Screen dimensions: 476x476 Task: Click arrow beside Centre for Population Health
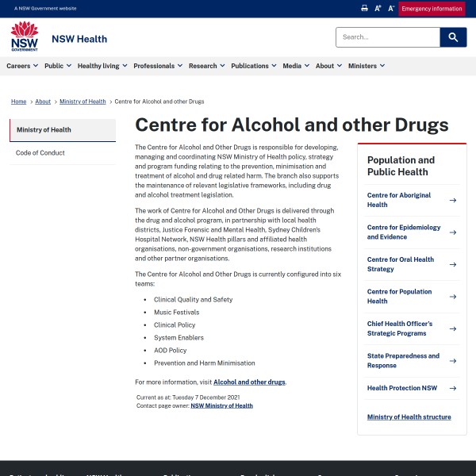pos(453,297)
